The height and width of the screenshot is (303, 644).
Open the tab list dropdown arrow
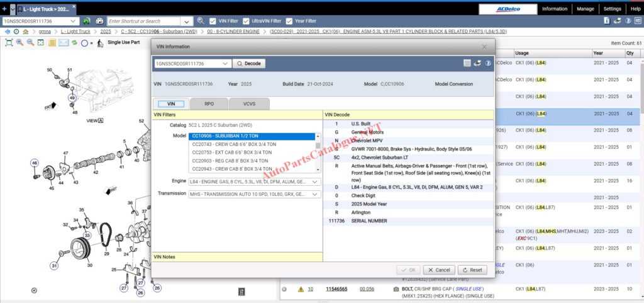pos(13,9)
